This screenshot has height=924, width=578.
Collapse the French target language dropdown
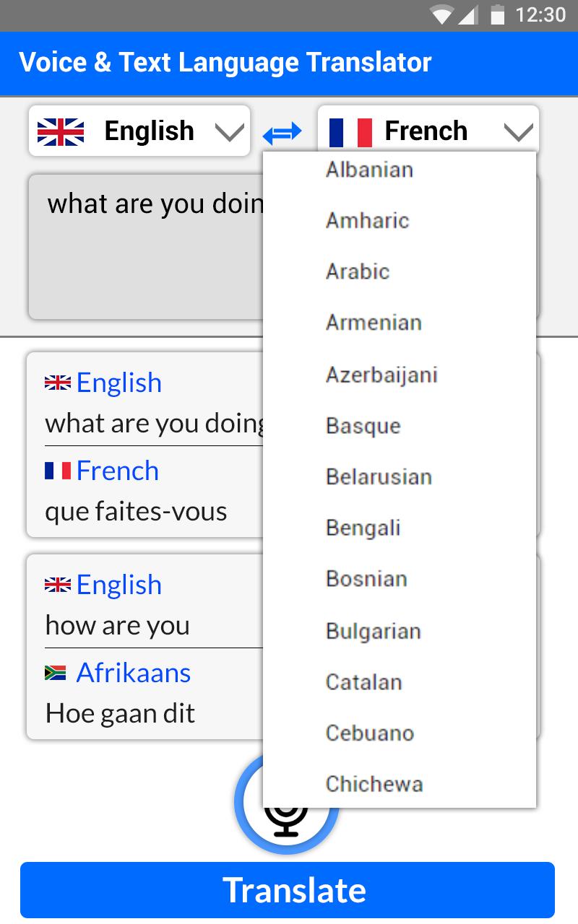point(428,131)
